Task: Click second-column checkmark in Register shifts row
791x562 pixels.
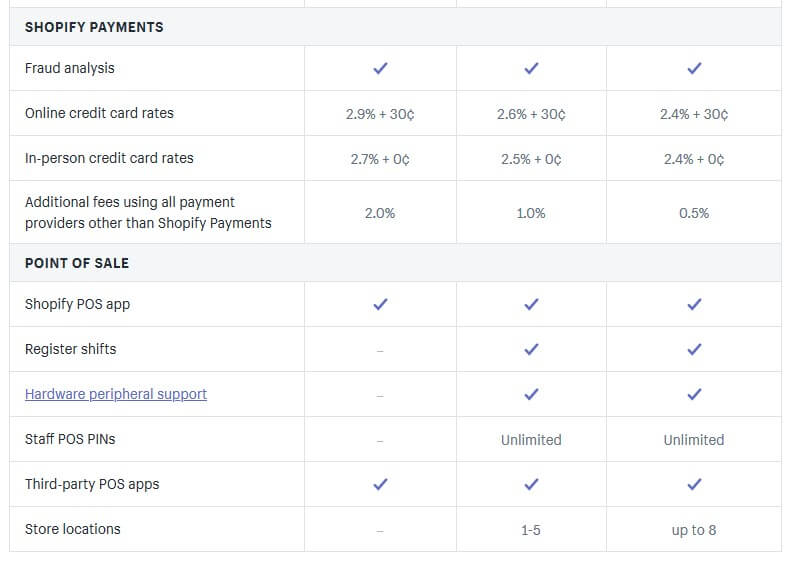Action: pos(531,349)
